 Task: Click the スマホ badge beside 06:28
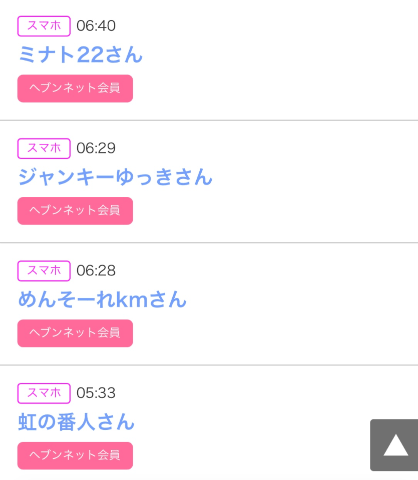[44, 271]
